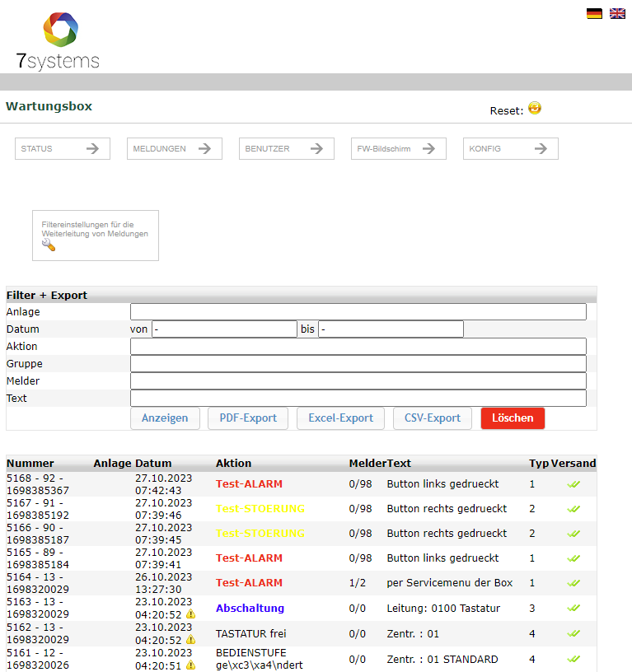
Task: Open the wrench filter settings icon
Action: tap(49, 245)
